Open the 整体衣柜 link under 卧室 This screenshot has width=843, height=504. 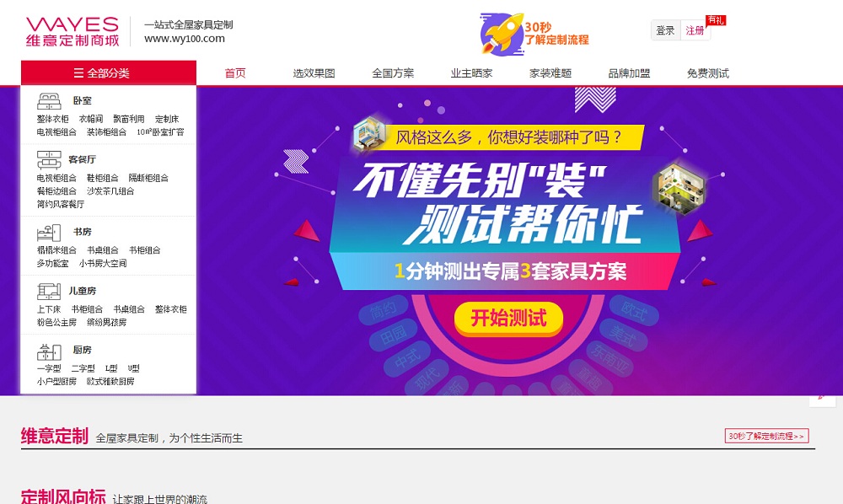(52, 119)
